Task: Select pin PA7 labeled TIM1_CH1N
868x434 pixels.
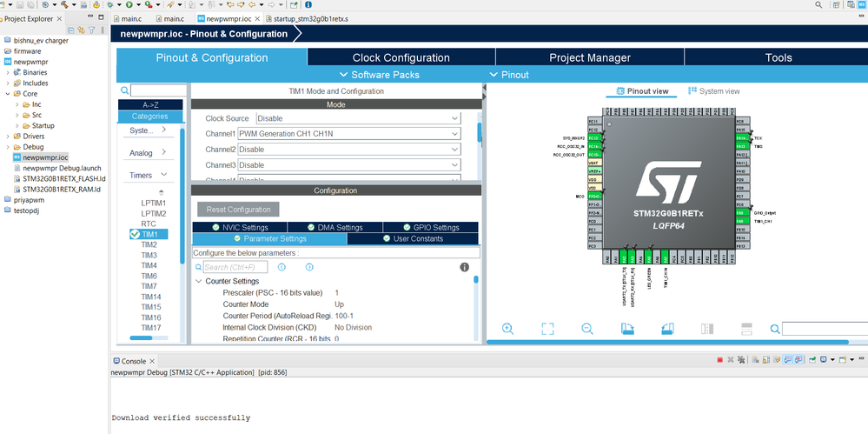Action: (666, 257)
